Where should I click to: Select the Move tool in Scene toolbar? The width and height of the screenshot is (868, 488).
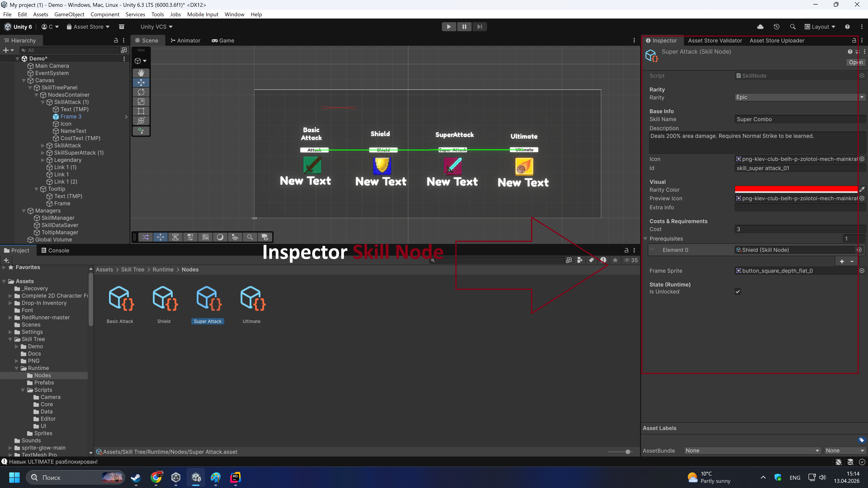tap(141, 83)
